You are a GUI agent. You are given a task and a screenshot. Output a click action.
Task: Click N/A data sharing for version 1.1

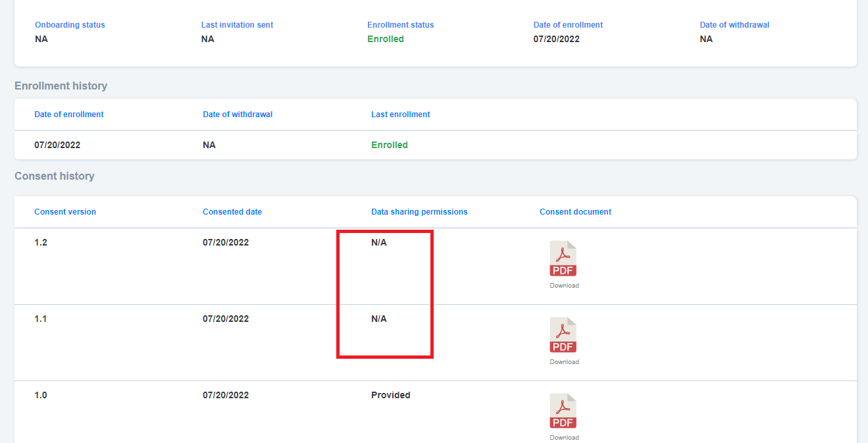point(379,319)
